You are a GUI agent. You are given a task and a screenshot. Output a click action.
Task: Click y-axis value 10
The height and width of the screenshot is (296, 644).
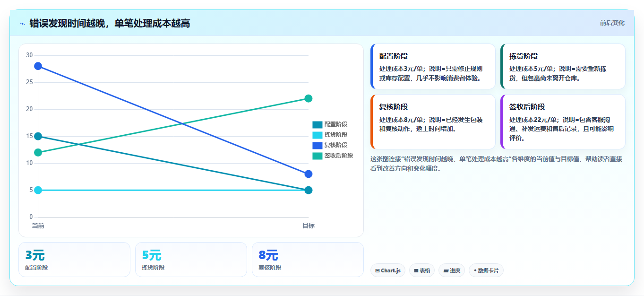pyautogui.click(x=29, y=163)
